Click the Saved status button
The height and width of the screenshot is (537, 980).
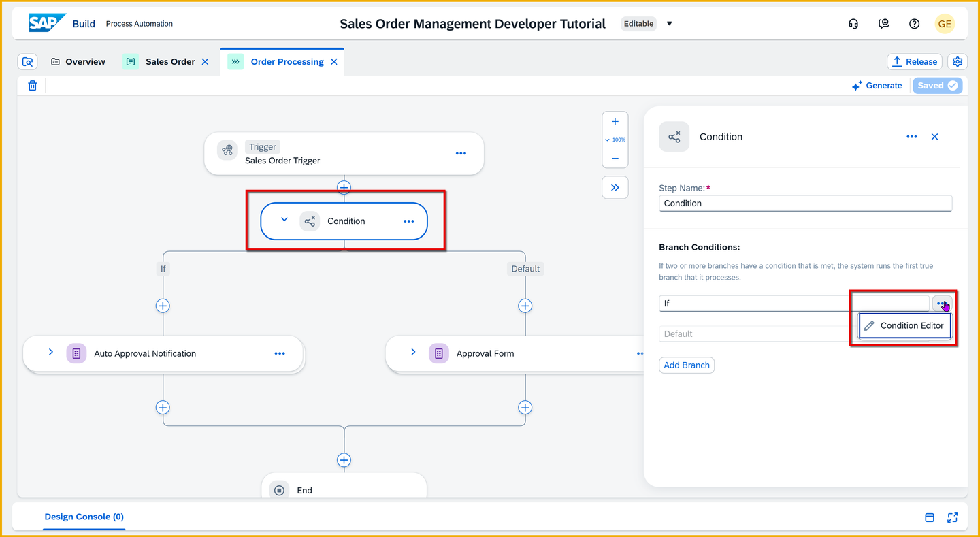938,86
